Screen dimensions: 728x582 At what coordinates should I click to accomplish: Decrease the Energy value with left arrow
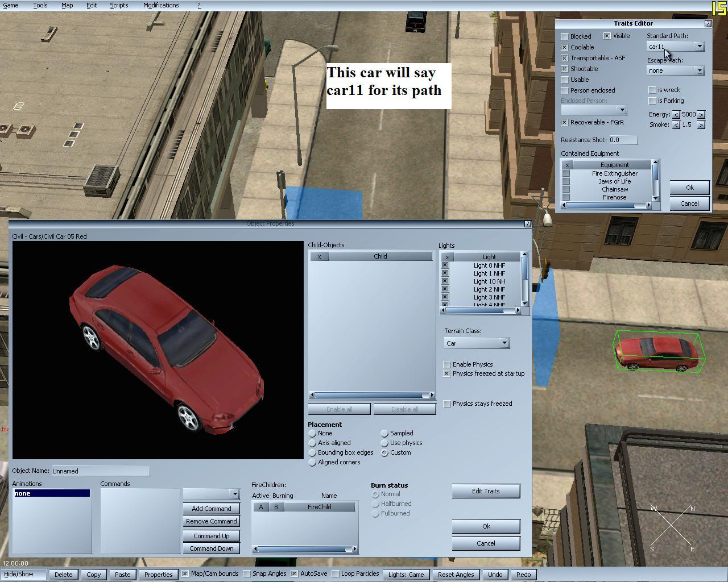[x=676, y=114]
